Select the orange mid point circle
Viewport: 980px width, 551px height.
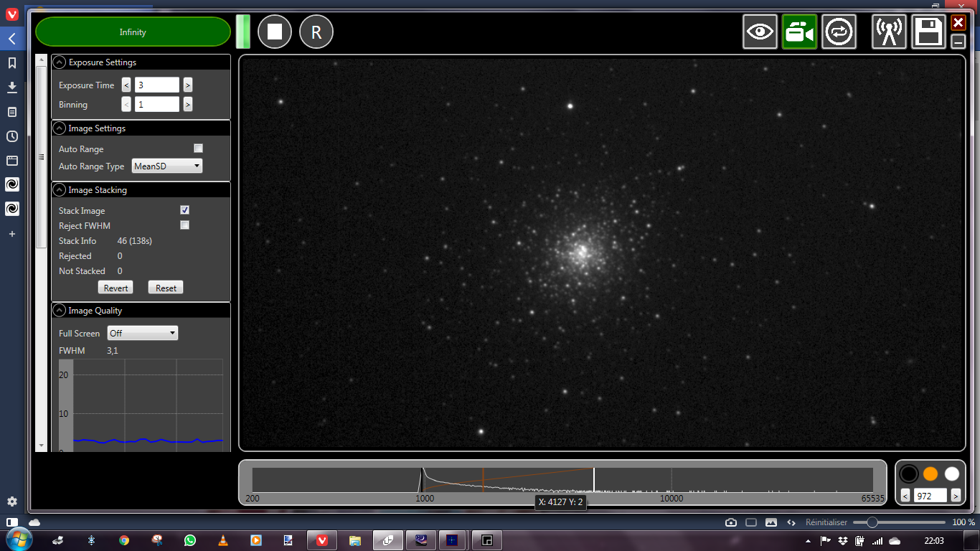coord(930,474)
